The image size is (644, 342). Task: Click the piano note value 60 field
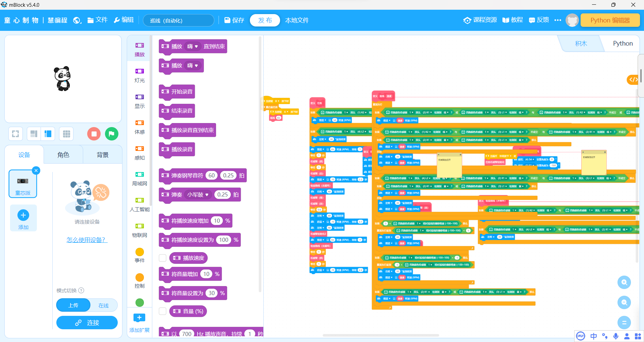pos(212,175)
